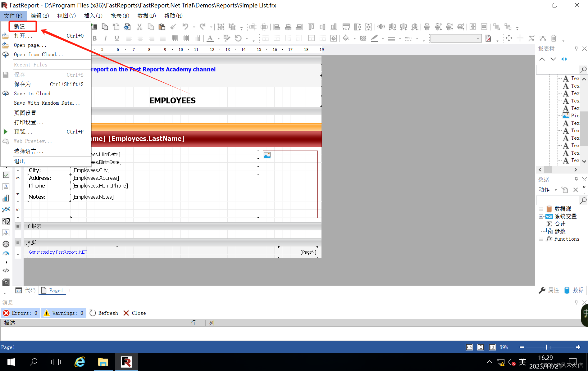Click the format painter brush icon
The height and width of the screenshot is (371, 588).
point(173,27)
